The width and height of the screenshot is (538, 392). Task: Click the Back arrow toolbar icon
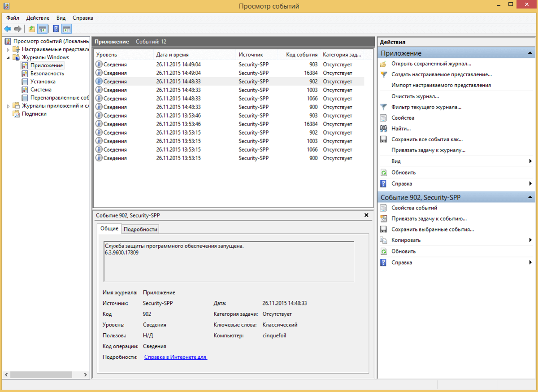[8, 29]
